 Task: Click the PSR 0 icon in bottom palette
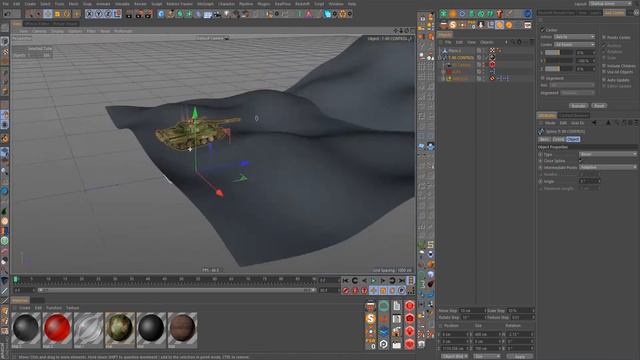point(371,344)
